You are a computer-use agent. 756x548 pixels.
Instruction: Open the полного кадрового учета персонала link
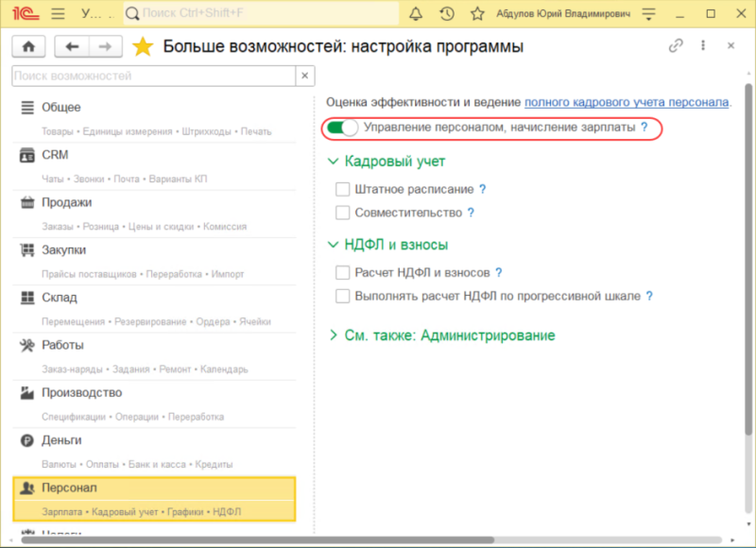(x=627, y=101)
